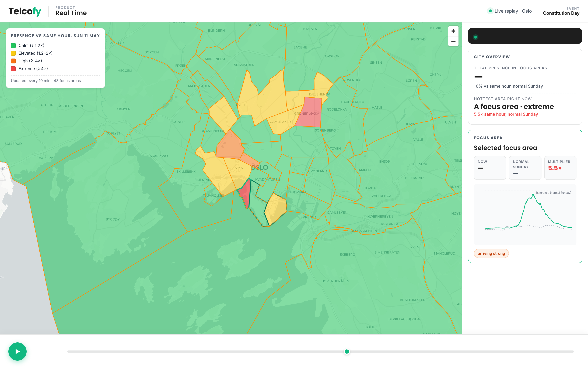
Task: Click the map zoom in plus button
Action: 453,31
